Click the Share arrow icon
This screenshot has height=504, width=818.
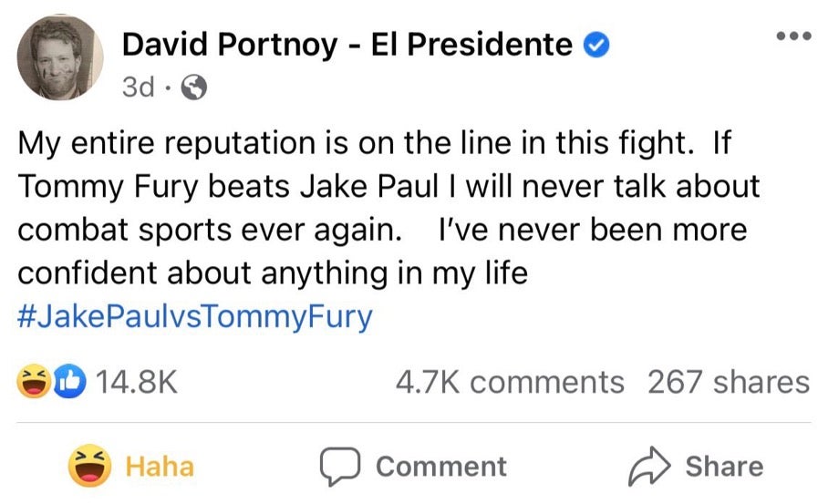click(650, 466)
